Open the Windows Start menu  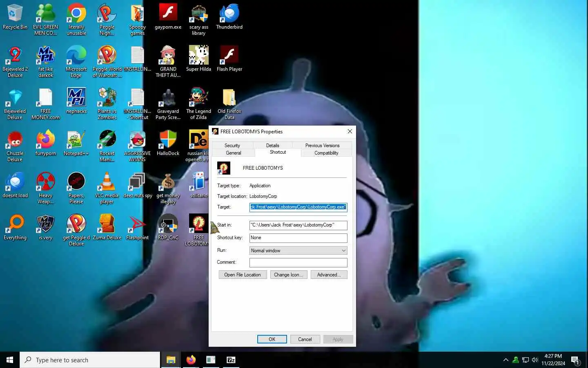[x=10, y=360]
